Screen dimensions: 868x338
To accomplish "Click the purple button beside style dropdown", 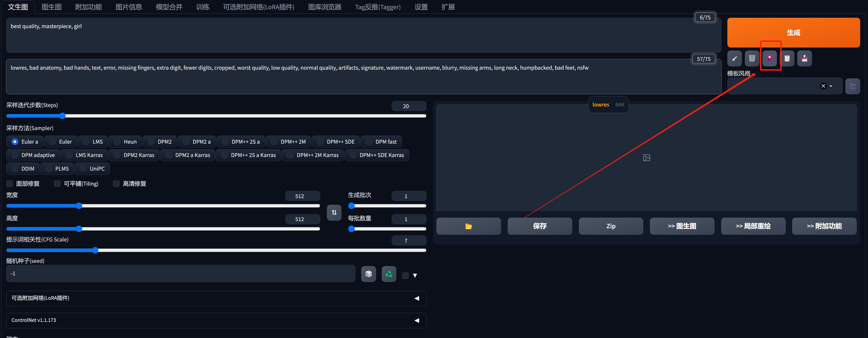I will click(x=853, y=86).
